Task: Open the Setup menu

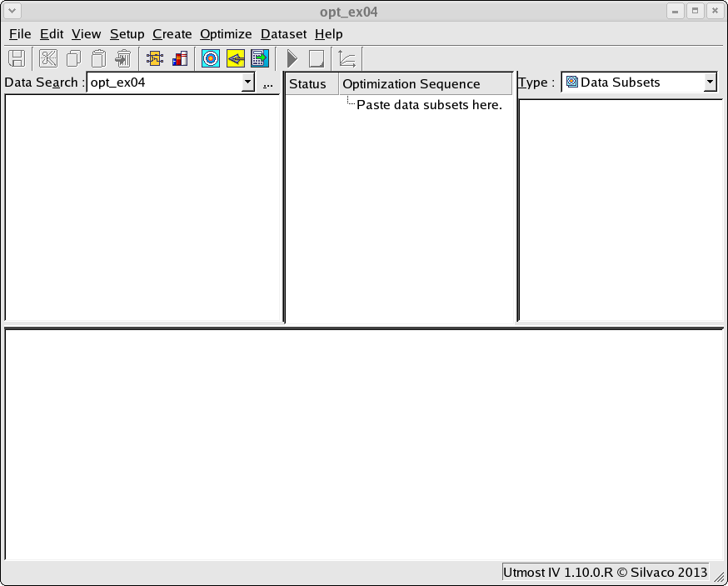Action: [x=127, y=34]
